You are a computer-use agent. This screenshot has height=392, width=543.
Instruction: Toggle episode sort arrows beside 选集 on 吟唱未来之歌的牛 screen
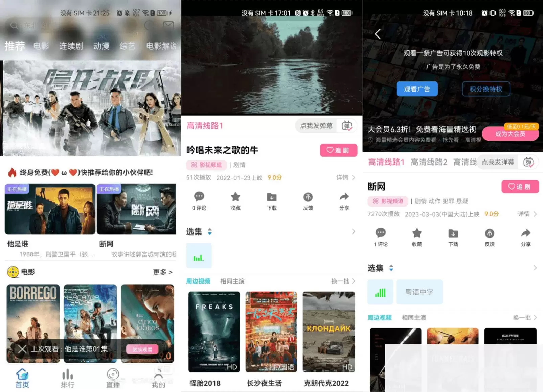[x=210, y=232]
